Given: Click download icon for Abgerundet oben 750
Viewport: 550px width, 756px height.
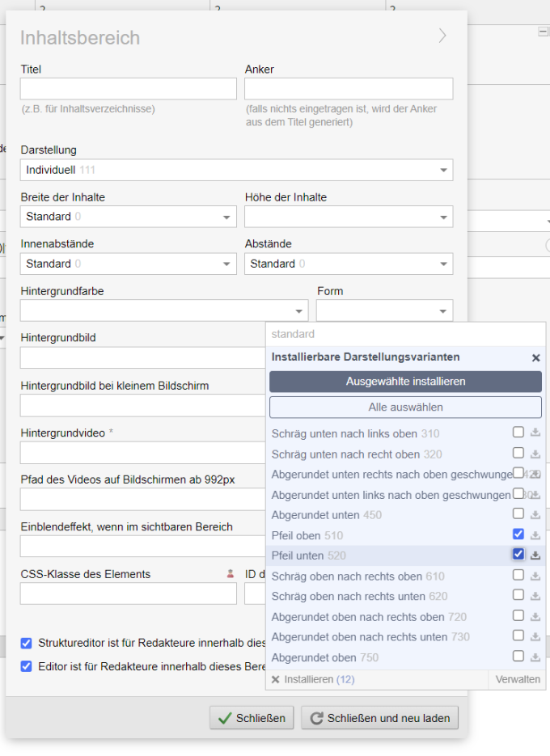Looking at the screenshot, I should click(535, 657).
